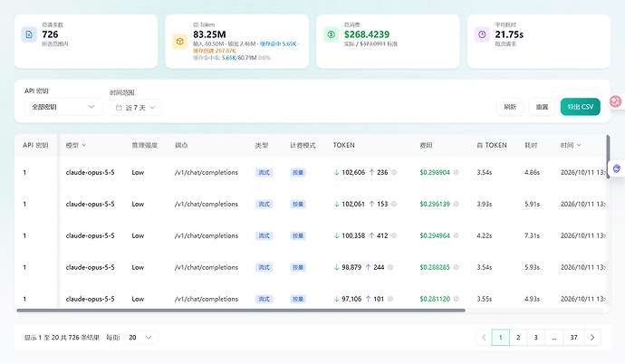Open the 近 7 天 time range dropdown

click(x=136, y=108)
